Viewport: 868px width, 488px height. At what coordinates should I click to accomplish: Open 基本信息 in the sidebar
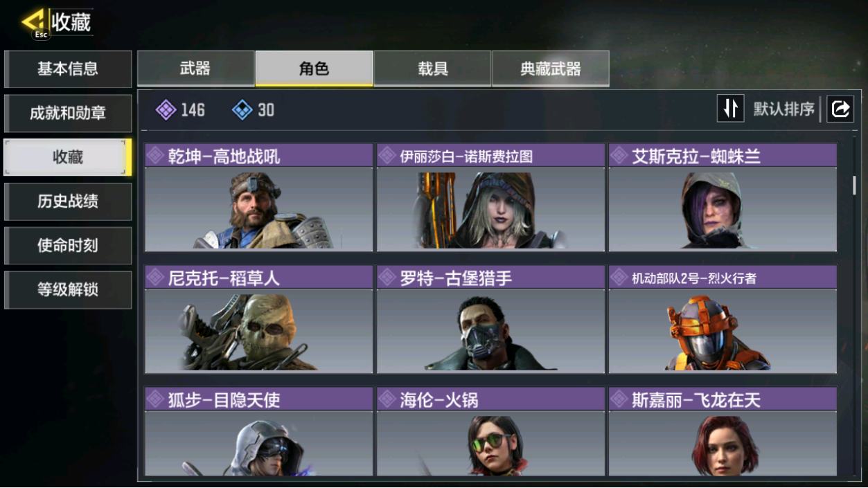coord(68,69)
